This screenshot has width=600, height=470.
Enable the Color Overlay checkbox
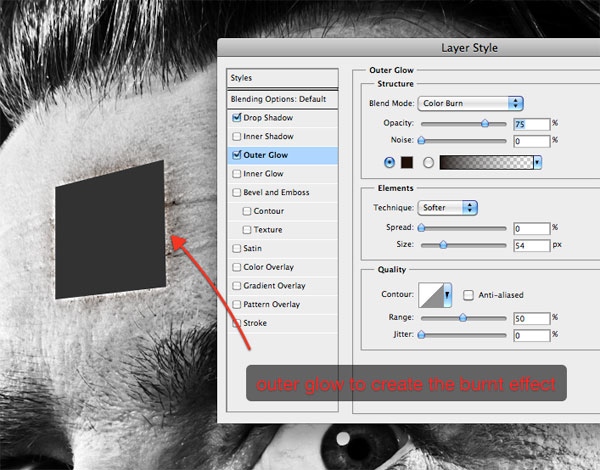(x=236, y=267)
